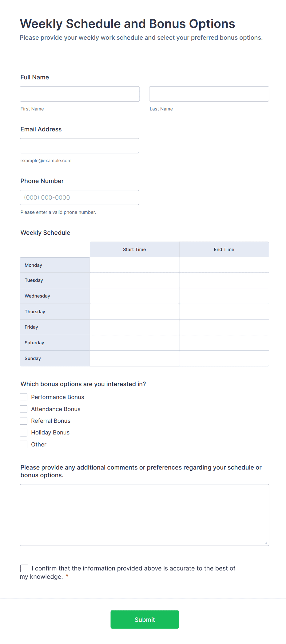
Task: Click the Phone Number input field
Action: [x=79, y=197]
